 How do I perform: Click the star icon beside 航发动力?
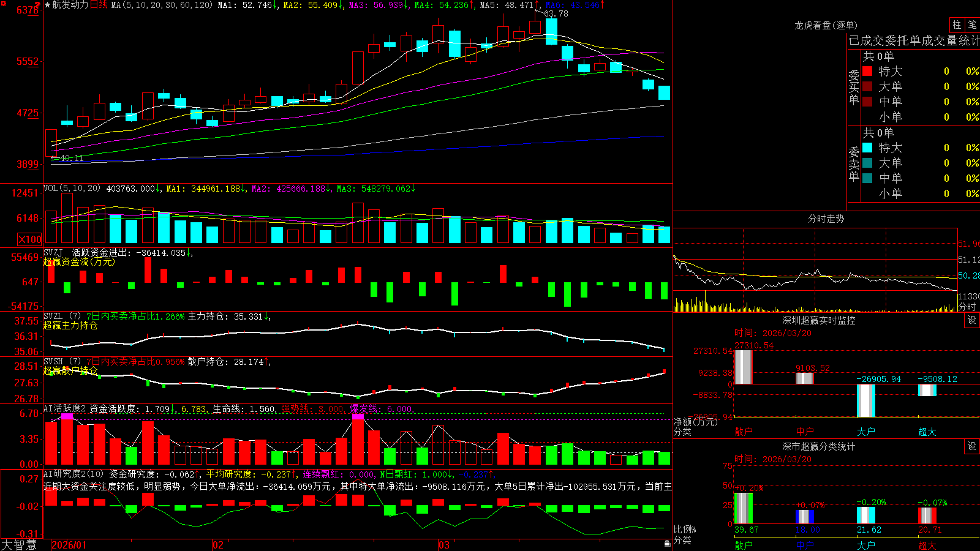point(48,5)
